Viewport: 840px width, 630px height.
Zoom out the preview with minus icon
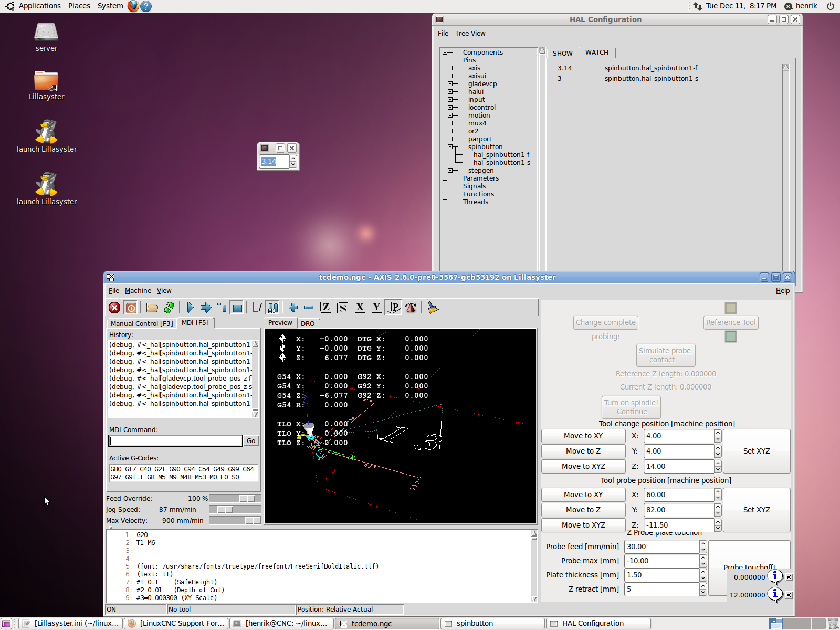[x=309, y=308]
